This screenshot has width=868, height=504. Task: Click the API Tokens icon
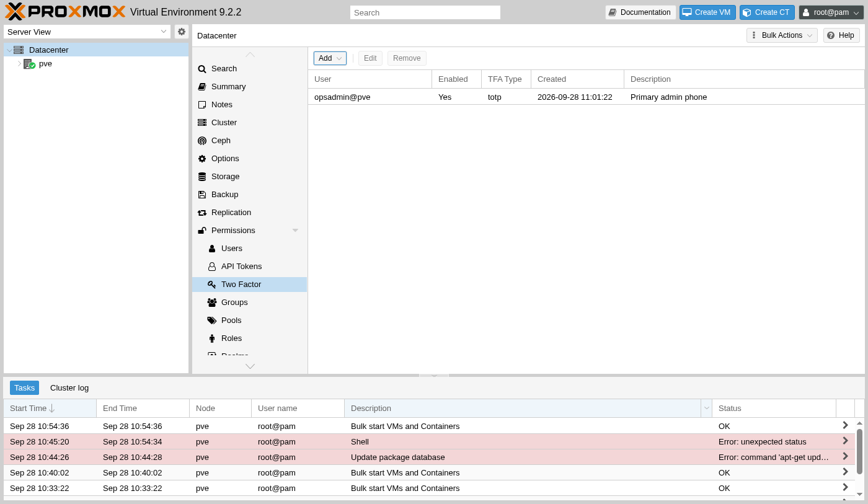point(212,267)
